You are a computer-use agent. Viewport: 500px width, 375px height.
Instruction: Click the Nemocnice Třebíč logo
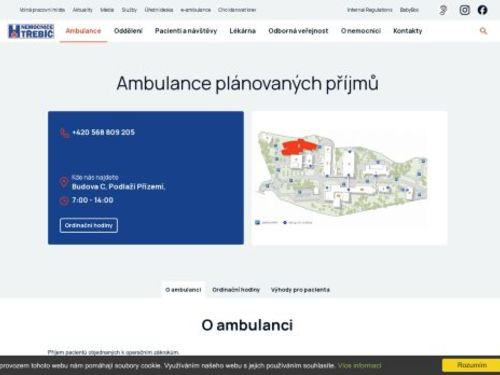(x=31, y=31)
